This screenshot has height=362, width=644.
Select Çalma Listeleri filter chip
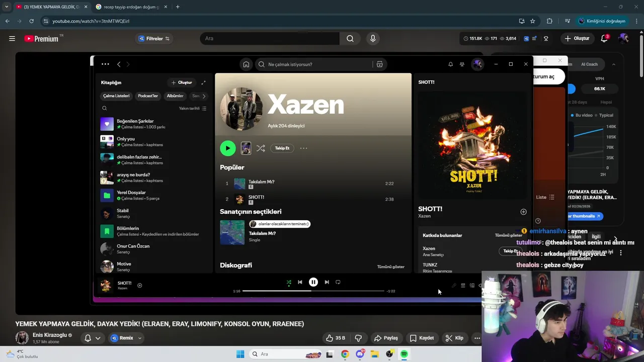pos(116,96)
